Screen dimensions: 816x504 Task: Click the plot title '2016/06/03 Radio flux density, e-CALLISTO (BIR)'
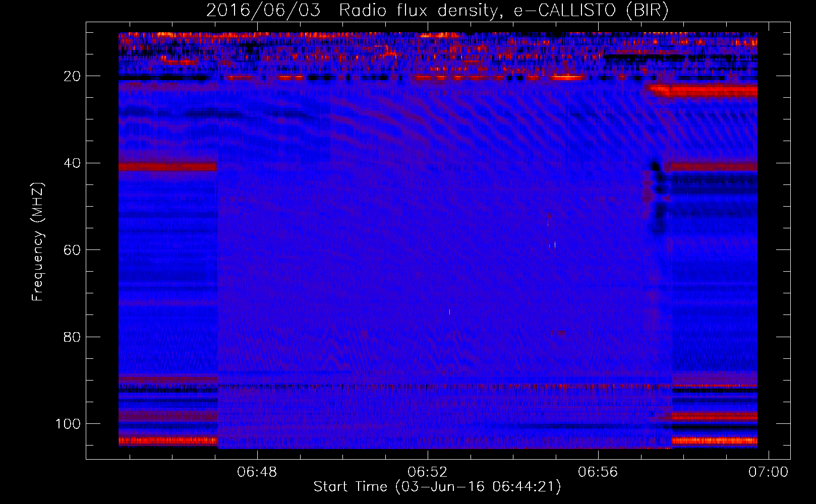click(x=437, y=11)
